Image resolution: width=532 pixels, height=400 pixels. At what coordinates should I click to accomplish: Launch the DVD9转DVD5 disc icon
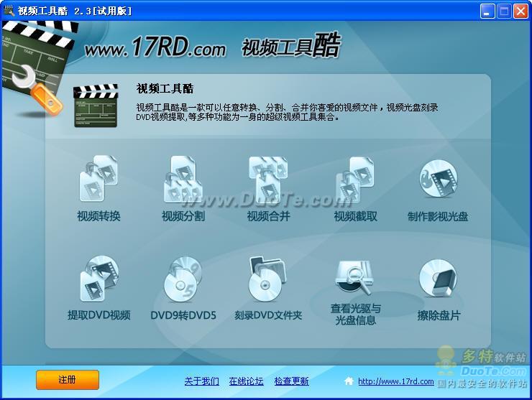pyautogui.click(x=183, y=279)
